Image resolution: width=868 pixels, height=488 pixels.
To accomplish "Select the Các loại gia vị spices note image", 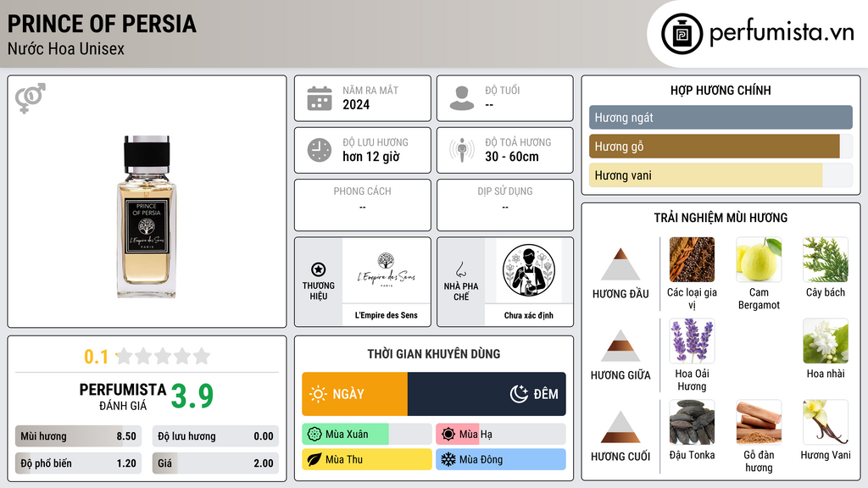I will (x=692, y=259).
